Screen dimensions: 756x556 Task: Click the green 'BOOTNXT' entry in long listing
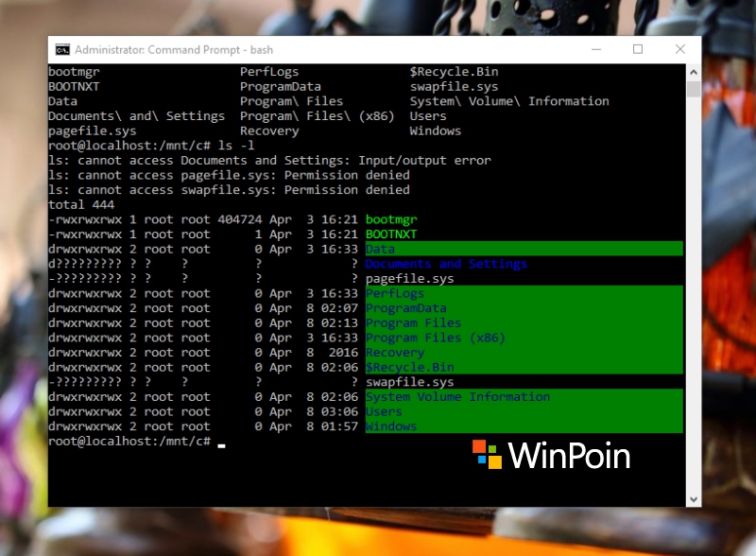(391, 235)
